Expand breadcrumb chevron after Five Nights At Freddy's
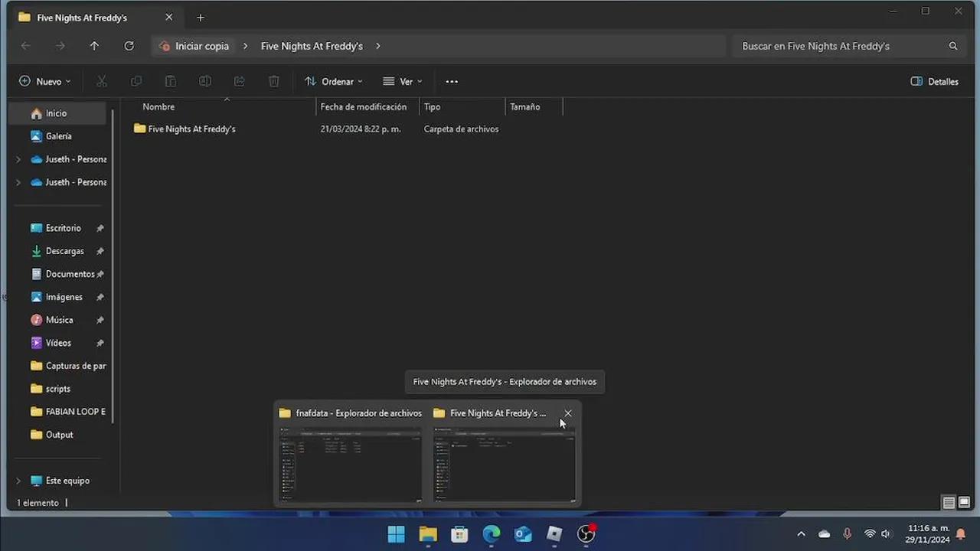Viewport: 980px width, 551px height. point(378,46)
